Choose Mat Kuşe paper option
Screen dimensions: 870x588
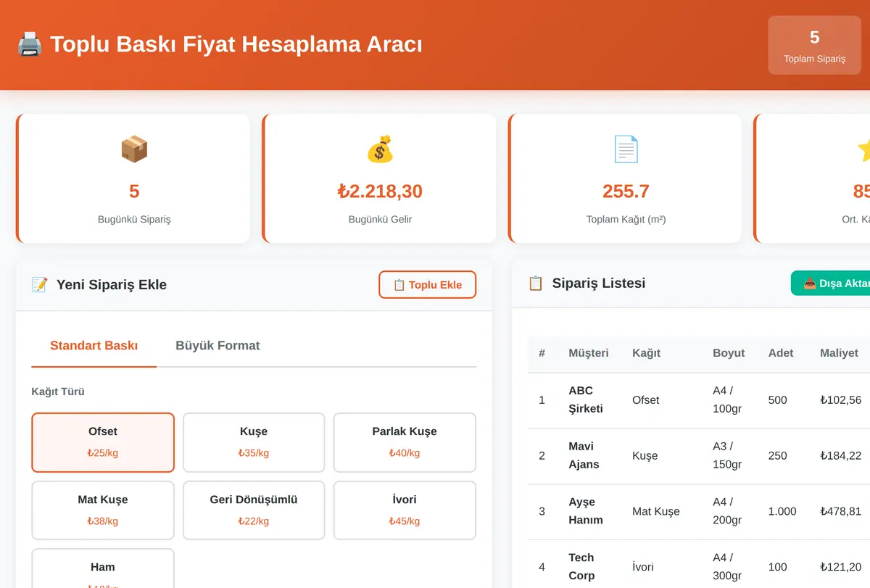[x=103, y=510]
